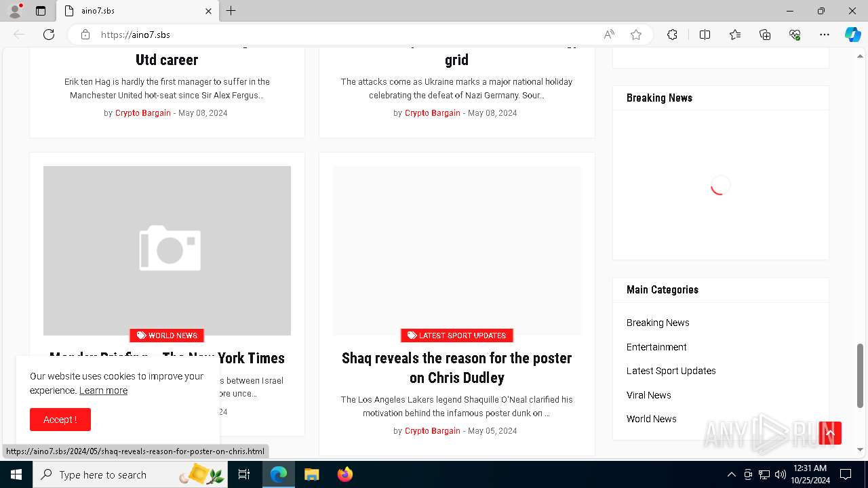This screenshot has width=868, height=488.
Task: Open the Windows Start menu
Action: 16,474
